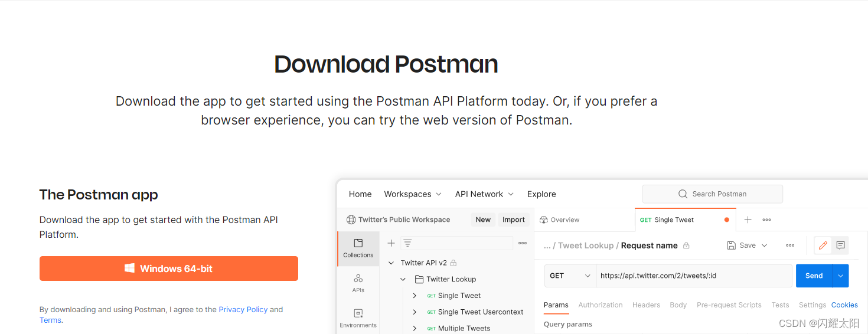Open the Send button dropdown arrow
868x334 pixels.
pyautogui.click(x=841, y=276)
